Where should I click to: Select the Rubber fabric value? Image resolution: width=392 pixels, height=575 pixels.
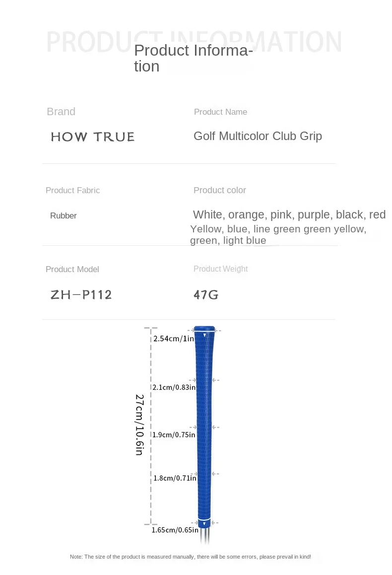[64, 216]
